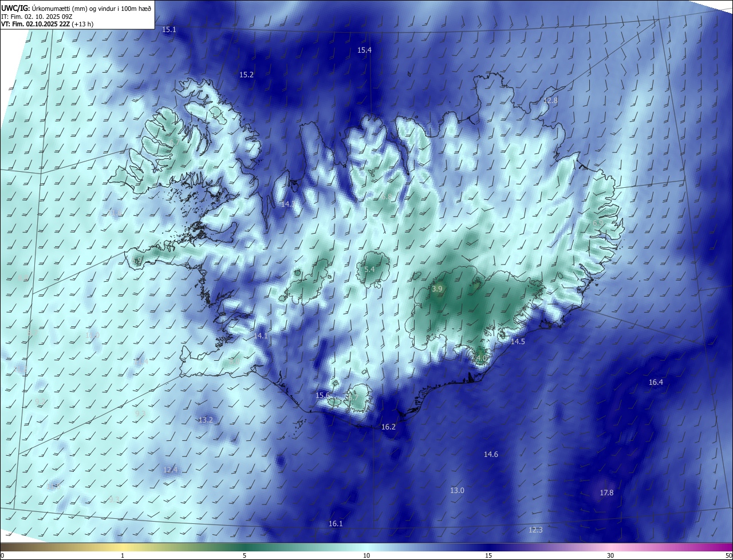
Task: Click the '30' tick on the color scale
Action: [x=610, y=555]
